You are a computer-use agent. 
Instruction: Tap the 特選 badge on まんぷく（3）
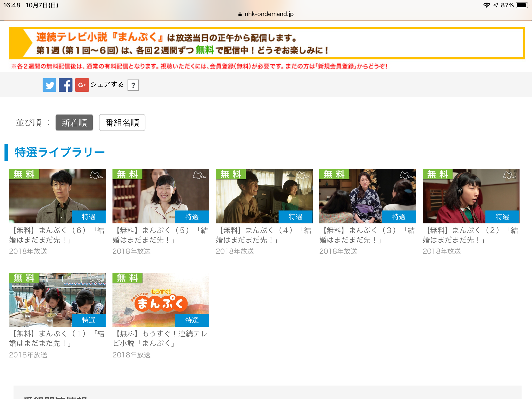click(x=399, y=217)
